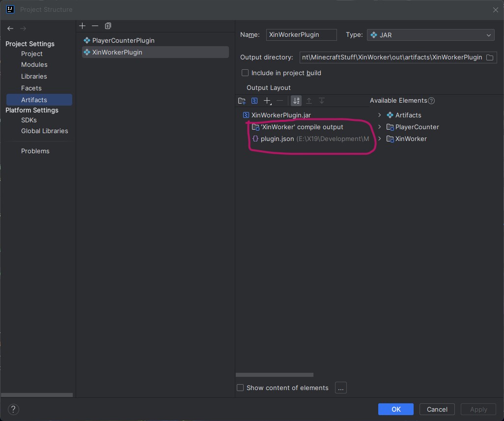Screen dimensions: 504x421
Task: Click the horizontal scrollbar under Output Layout
Action: (x=275, y=375)
